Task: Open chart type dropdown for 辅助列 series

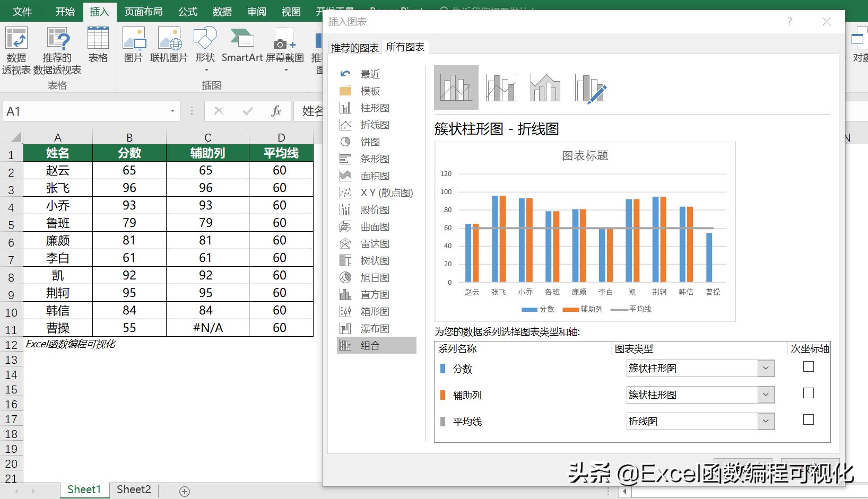Action: click(766, 395)
